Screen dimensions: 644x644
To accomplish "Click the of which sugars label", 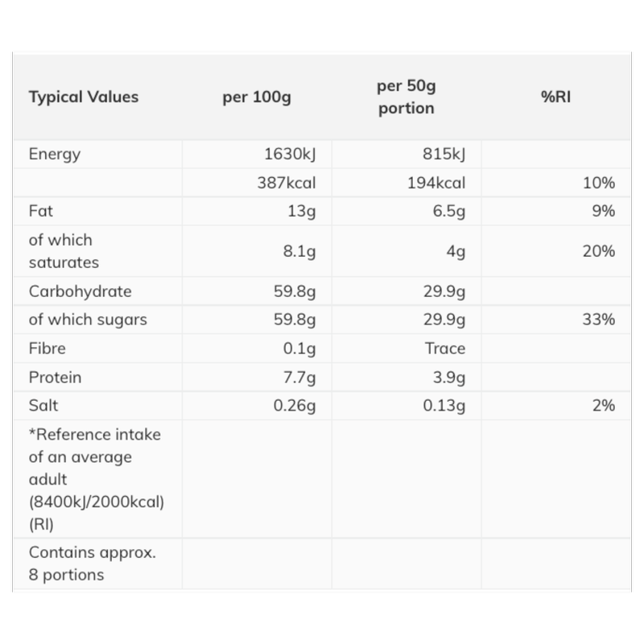I will [88, 320].
